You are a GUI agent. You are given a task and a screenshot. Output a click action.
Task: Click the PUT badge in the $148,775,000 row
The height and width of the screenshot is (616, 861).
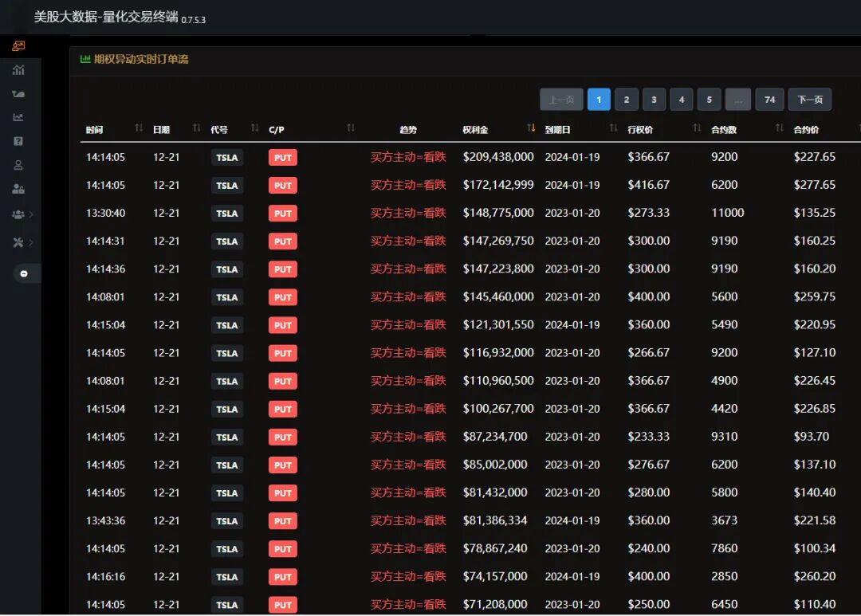coord(283,214)
